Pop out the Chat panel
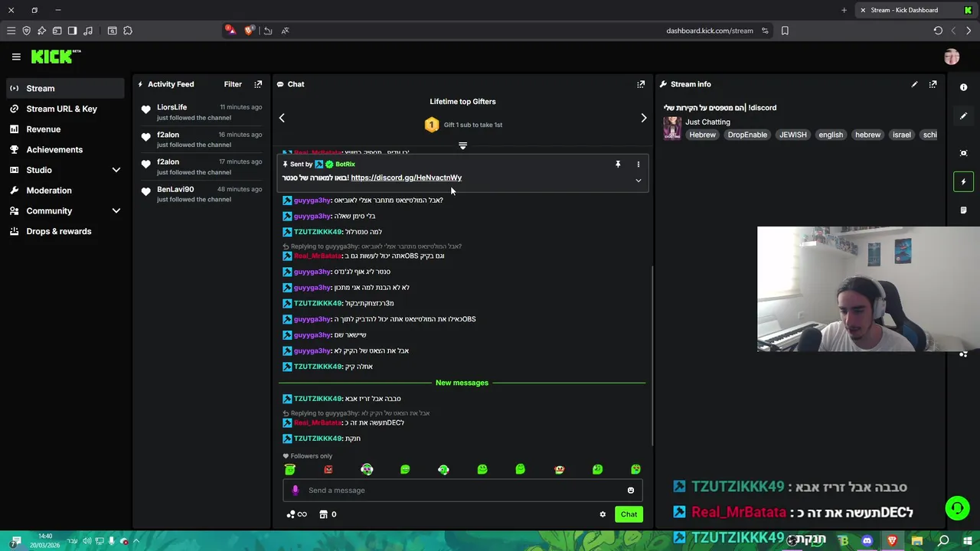Screen dimensions: 980x551 click(641, 84)
